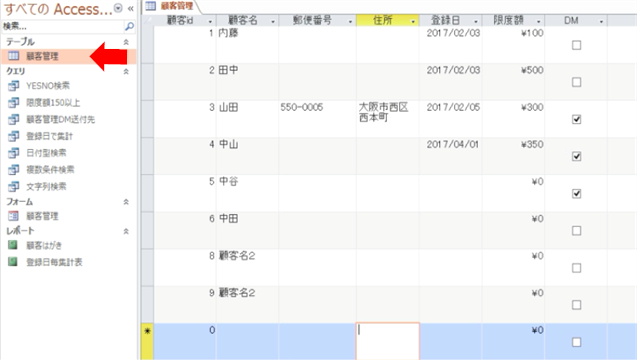
Task: Open the 顧客管理 table icon in navigation pane
Action: click(13, 56)
